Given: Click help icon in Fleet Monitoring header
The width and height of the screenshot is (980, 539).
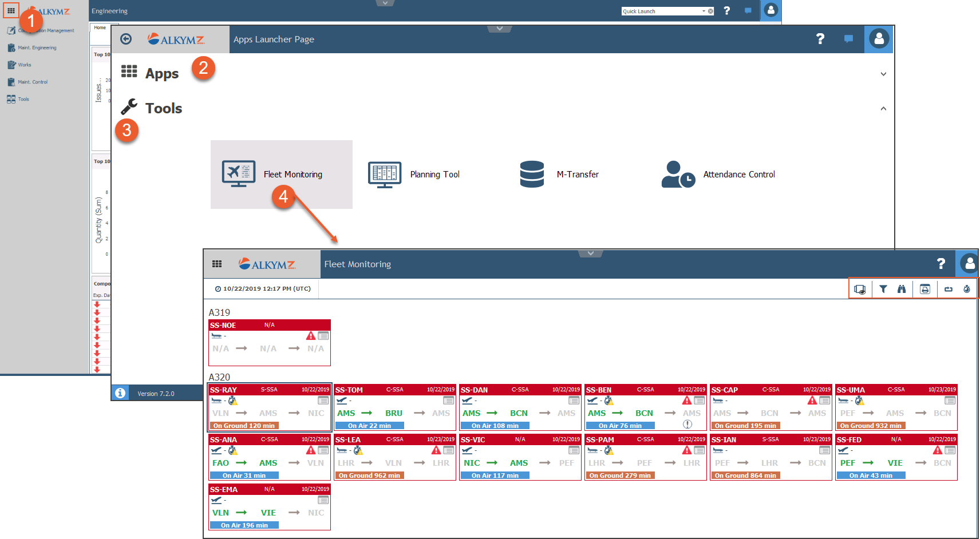Looking at the screenshot, I should pyautogui.click(x=941, y=263).
